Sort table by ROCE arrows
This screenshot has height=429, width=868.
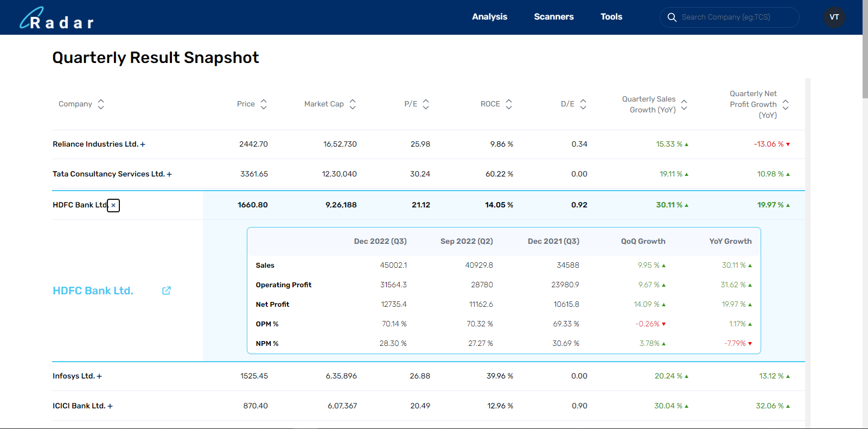coord(509,104)
